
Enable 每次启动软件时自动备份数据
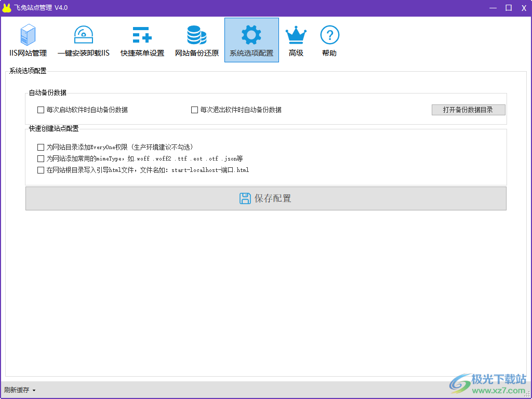click(x=41, y=110)
